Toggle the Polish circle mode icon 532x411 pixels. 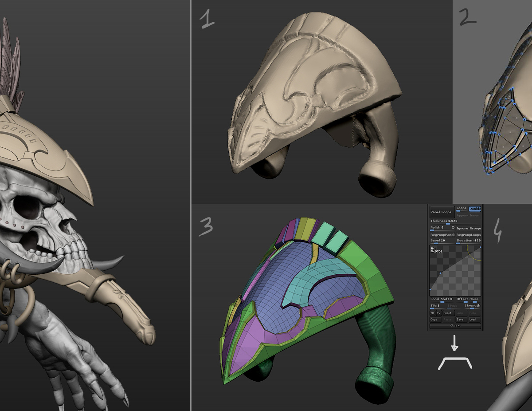tap(453, 227)
